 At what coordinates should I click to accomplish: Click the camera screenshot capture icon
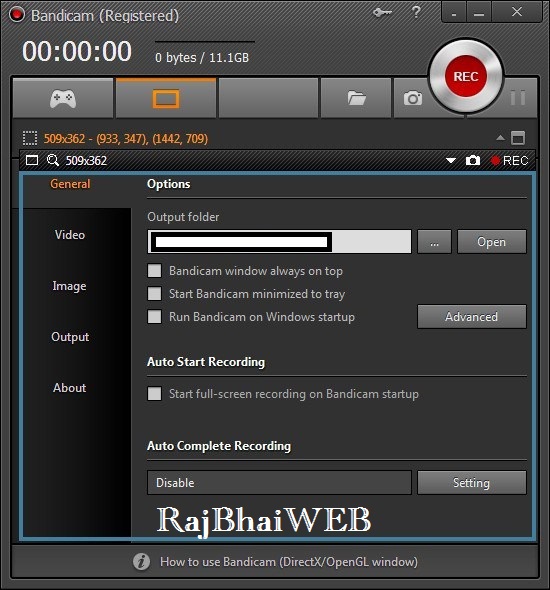pos(413,99)
